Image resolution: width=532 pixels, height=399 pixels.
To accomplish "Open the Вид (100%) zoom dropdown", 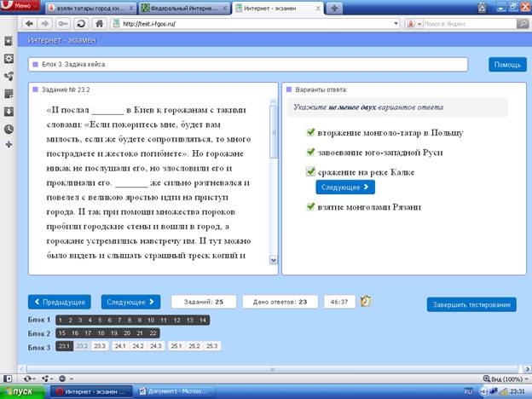I will [507, 379].
